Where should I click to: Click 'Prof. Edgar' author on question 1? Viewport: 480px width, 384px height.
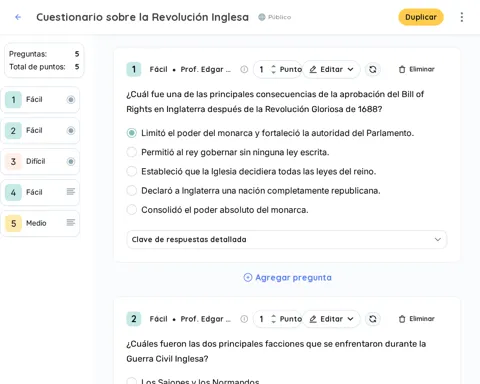point(205,69)
